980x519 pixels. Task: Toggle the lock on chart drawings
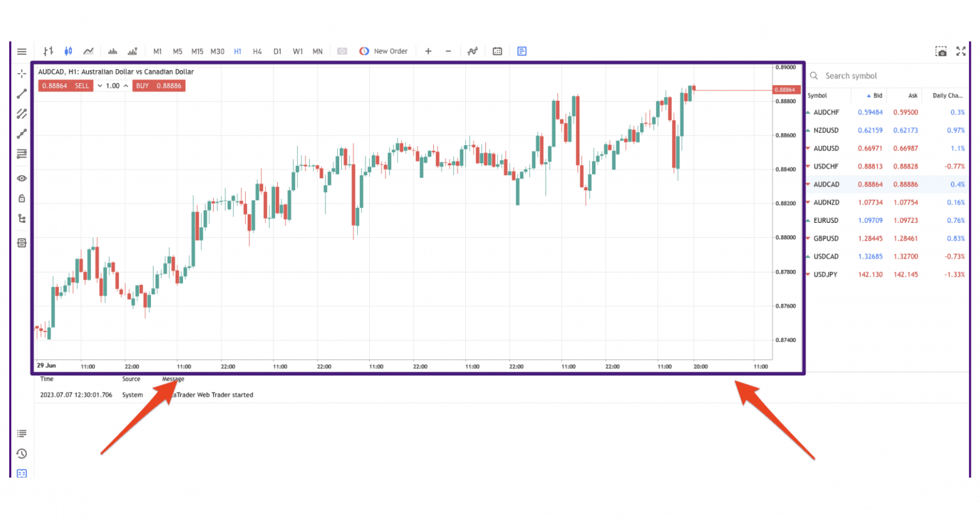point(21,198)
